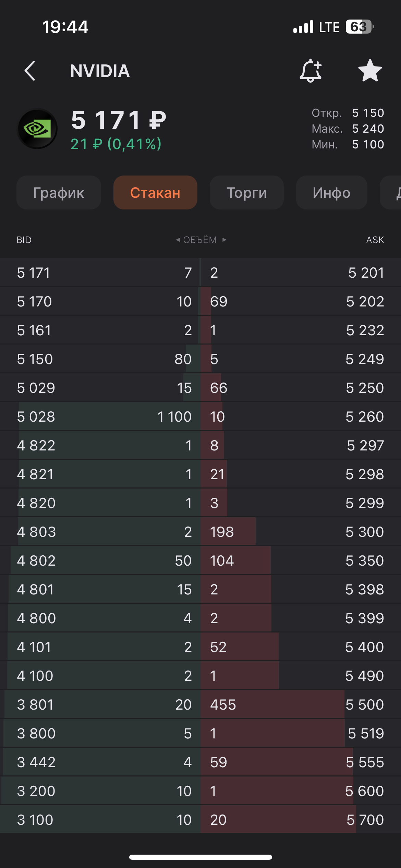401x868 pixels.
Task: Select the 5 171 best bid row
Action: (x=99, y=273)
